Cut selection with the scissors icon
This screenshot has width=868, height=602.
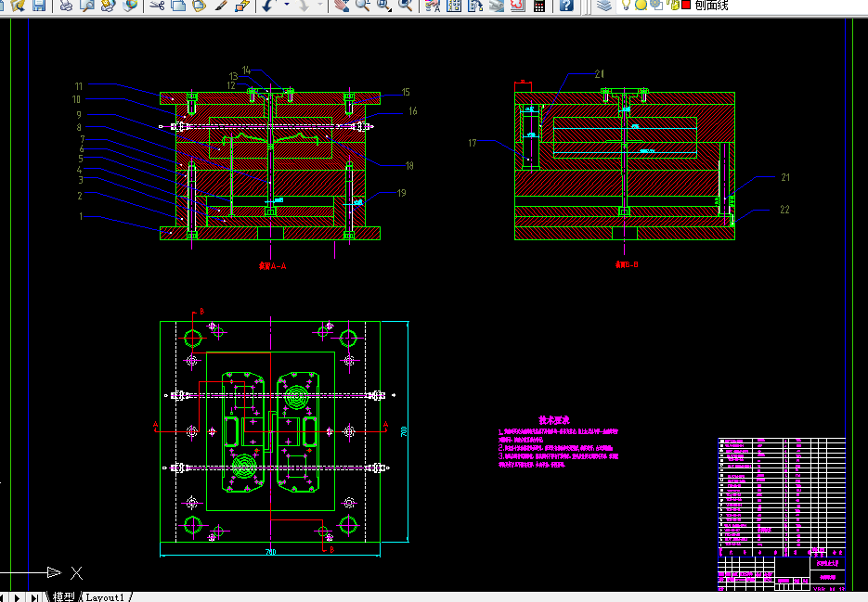click(x=158, y=5)
